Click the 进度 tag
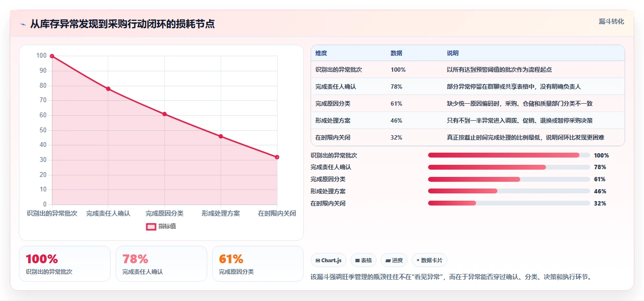 (394, 260)
